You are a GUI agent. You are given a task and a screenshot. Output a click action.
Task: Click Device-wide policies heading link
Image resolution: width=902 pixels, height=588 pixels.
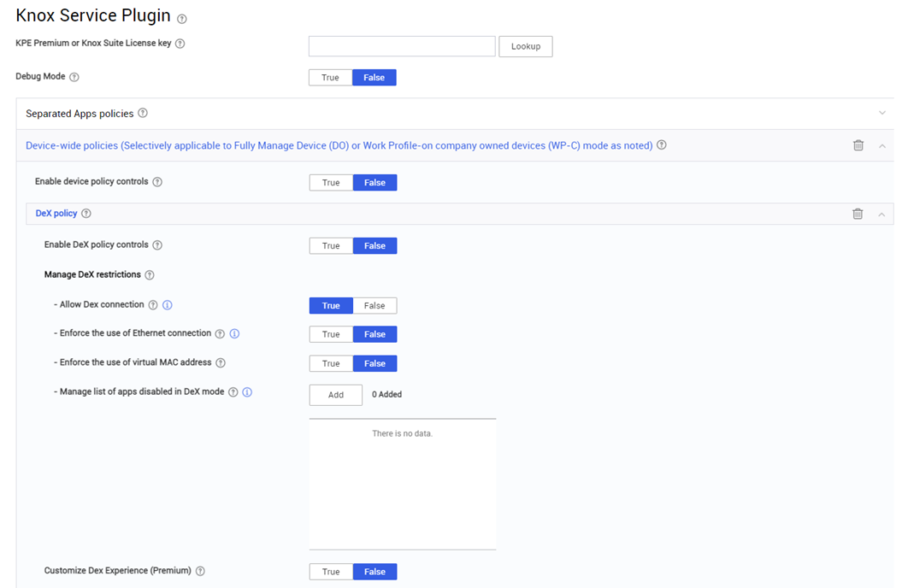click(339, 145)
